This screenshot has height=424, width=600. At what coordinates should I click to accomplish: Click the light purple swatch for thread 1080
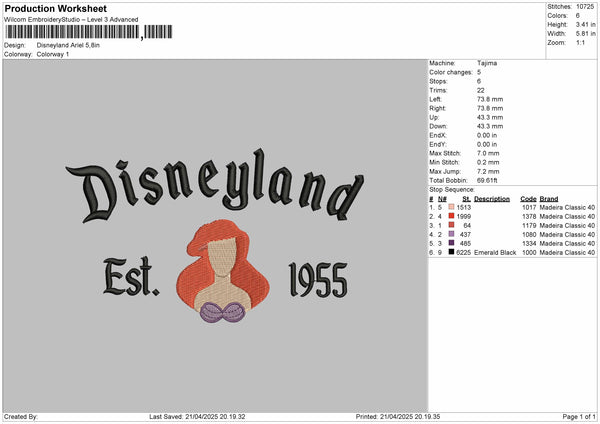click(451, 234)
